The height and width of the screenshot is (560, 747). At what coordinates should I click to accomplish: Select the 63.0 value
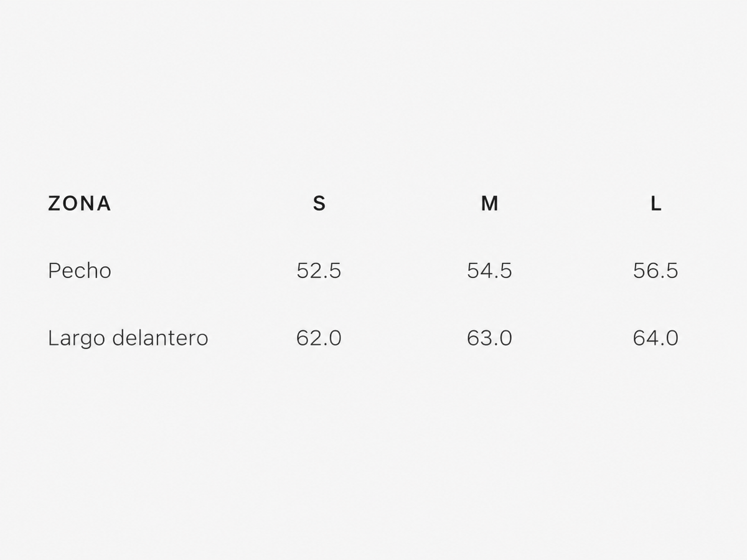(x=489, y=338)
